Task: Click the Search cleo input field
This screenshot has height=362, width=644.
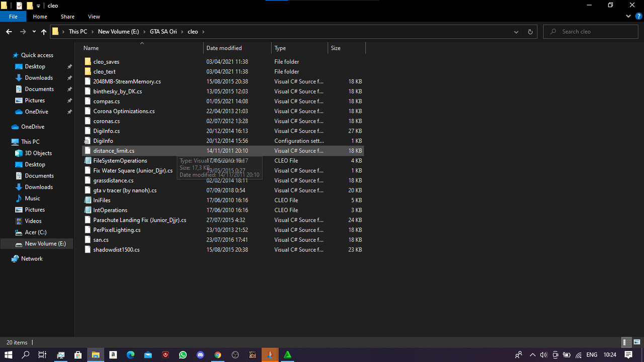Action: click(x=591, y=32)
